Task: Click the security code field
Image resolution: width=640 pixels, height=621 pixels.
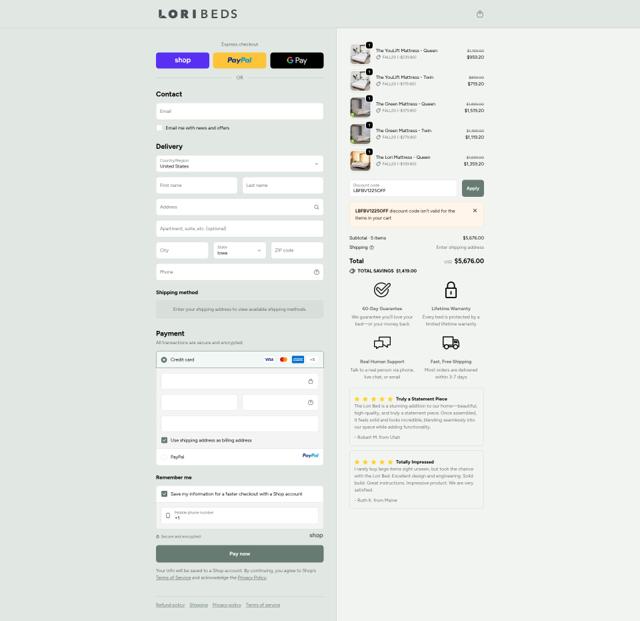Action: pyautogui.click(x=280, y=403)
